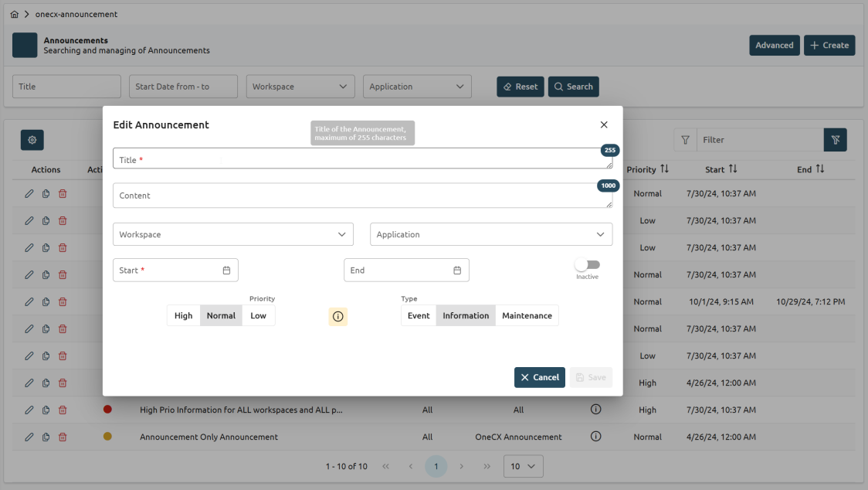Click the calendar icon in End field
The width and height of the screenshot is (868, 490).
tap(457, 271)
